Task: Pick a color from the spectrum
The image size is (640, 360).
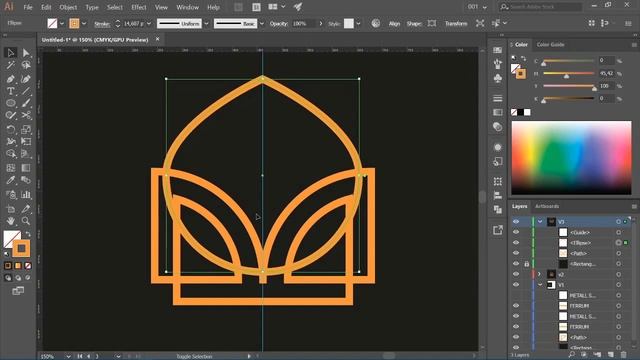Action: point(571,157)
